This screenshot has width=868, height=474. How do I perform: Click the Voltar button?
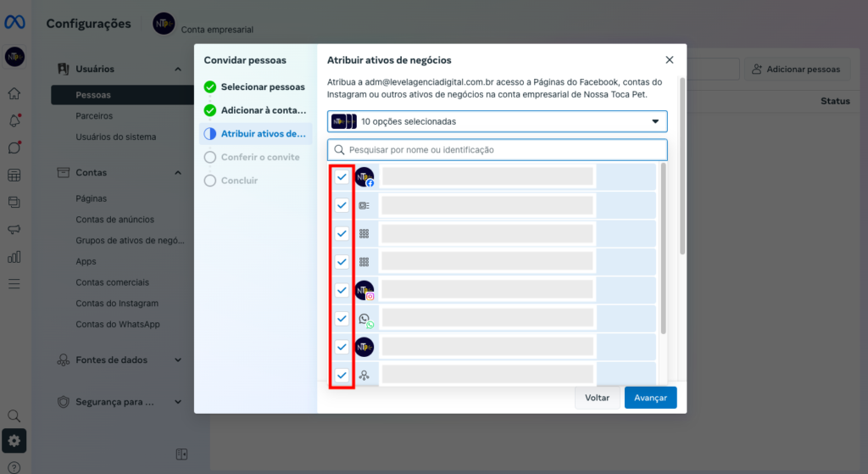[597, 398]
